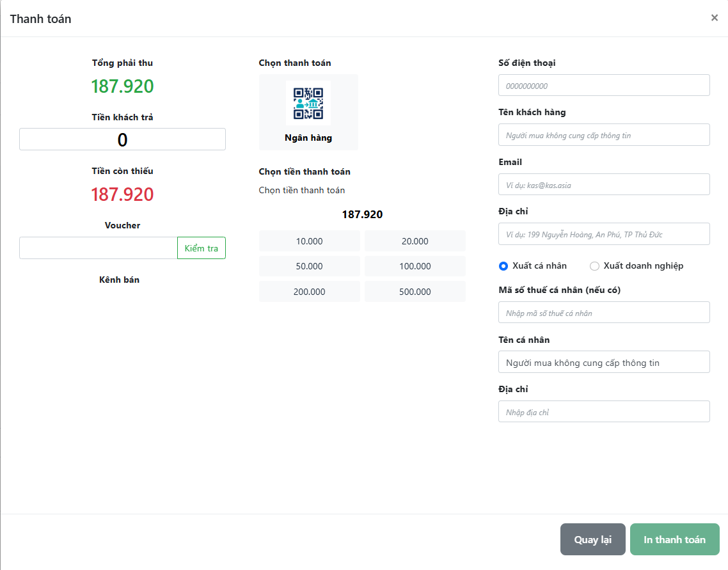Screen dimensions: 728x570
Task: Click the Tên khách hàng field
Action: pos(604,135)
